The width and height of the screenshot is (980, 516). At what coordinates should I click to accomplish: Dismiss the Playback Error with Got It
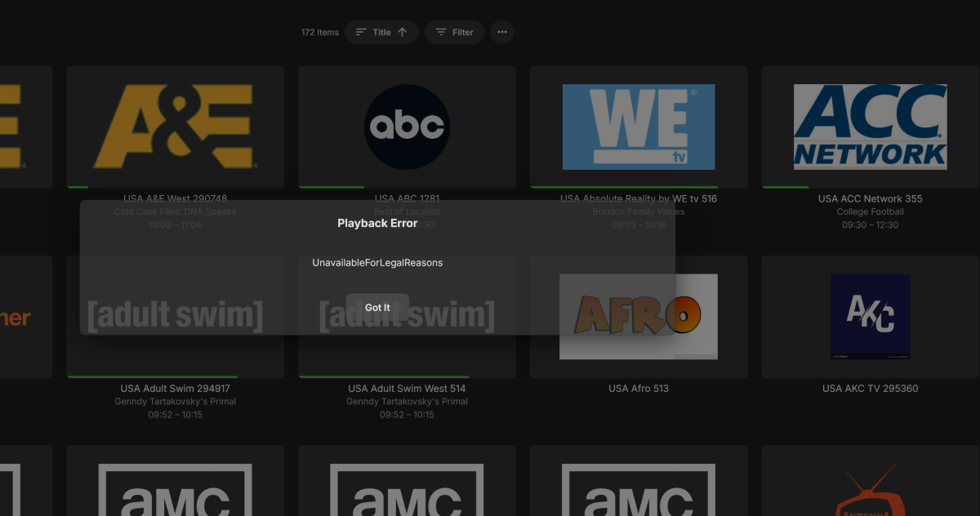tap(376, 308)
